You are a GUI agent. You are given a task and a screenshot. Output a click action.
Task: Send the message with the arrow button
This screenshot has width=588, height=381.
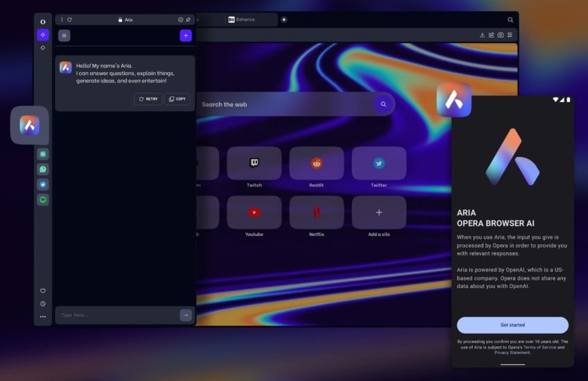[x=185, y=315]
